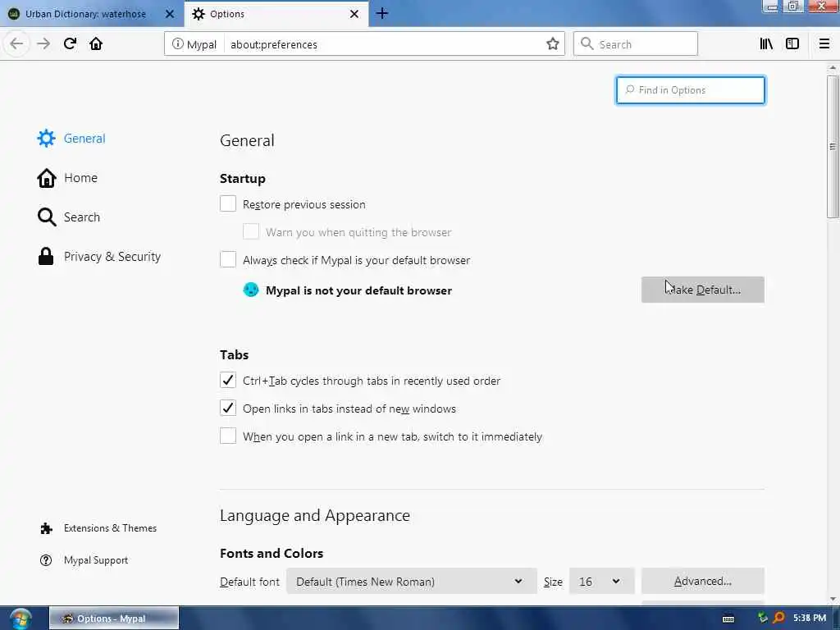Image resolution: width=840 pixels, height=630 pixels.
Task: Click the Mypal Support question mark icon
Action: 46,560
